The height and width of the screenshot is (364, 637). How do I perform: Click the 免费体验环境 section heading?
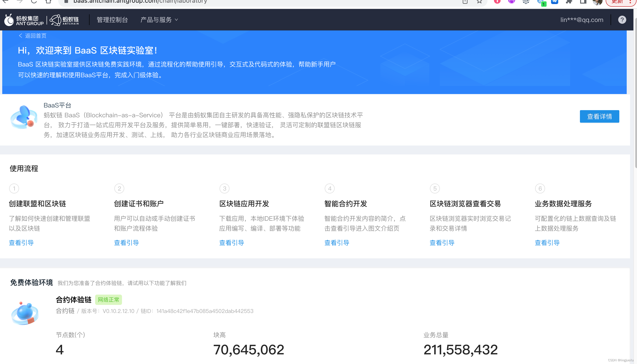click(32, 283)
